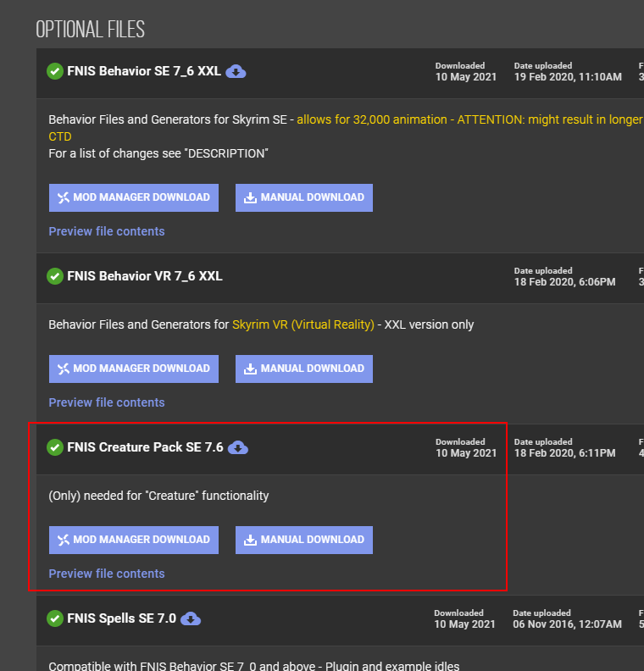Viewport: 644px width, 671px height.
Task: Start Manual Download for FNIS Behavior VR
Action: [x=304, y=369]
